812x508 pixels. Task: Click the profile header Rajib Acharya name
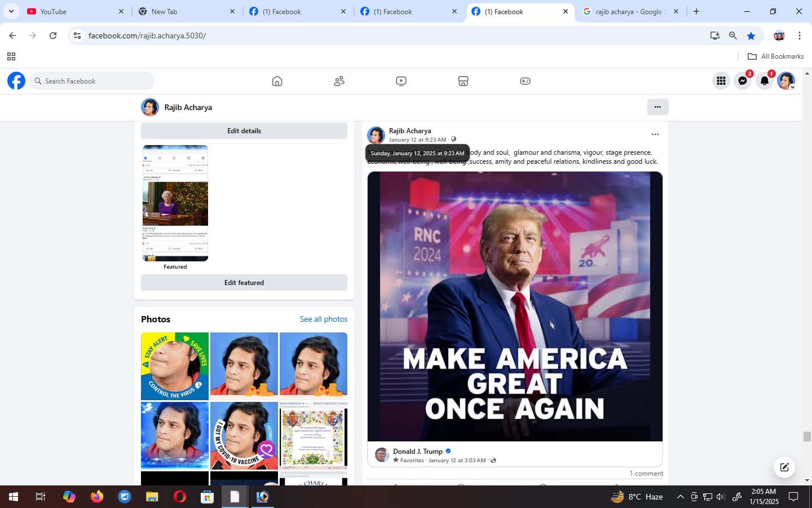(188, 107)
